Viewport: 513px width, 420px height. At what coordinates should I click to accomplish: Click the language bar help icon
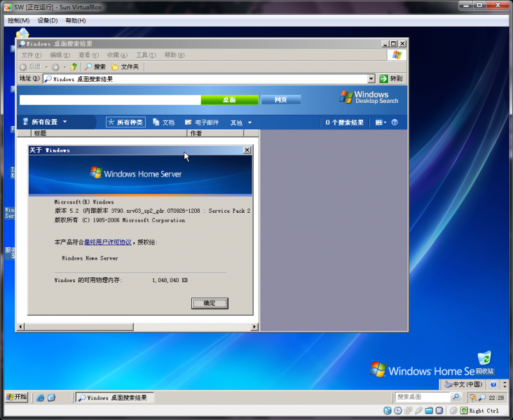[x=493, y=384]
